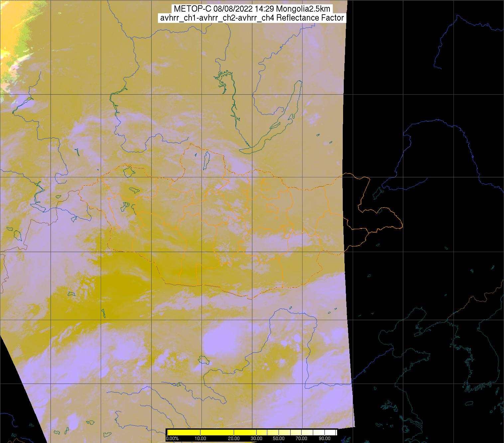Click the "10.00" colorbar label
This screenshot has height=443, width=504.
(200, 438)
